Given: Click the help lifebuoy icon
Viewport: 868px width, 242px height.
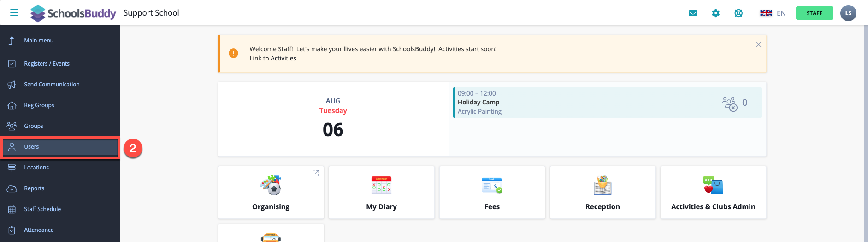Looking at the screenshot, I should (738, 13).
